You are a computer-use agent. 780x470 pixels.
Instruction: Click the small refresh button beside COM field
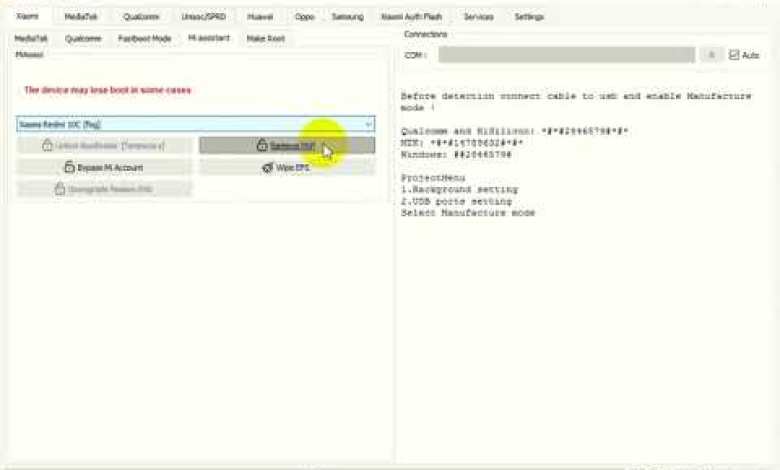coord(711,55)
